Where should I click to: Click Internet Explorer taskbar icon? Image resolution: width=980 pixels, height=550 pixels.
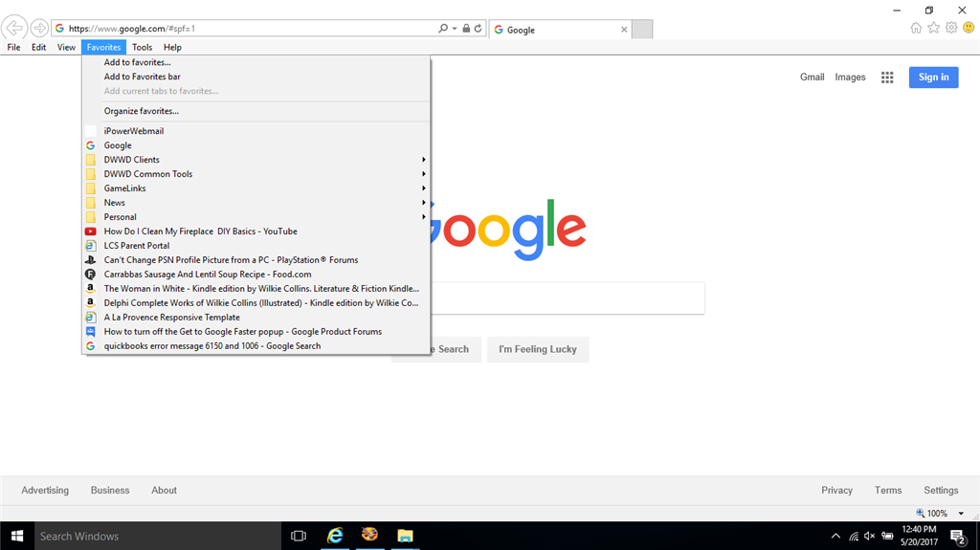coord(335,536)
